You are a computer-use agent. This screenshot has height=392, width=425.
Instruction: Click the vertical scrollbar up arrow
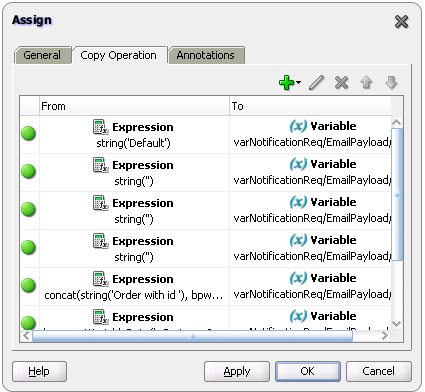coord(397,122)
